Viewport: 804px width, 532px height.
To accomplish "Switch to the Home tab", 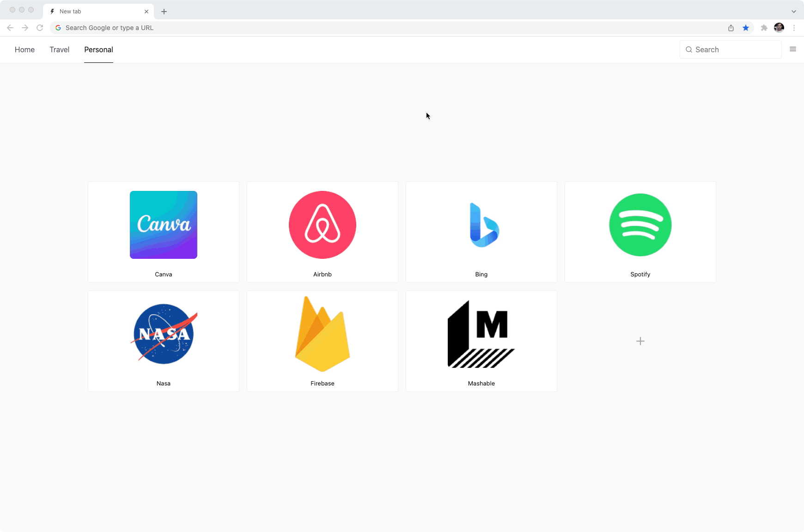I will click(x=24, y=49).
